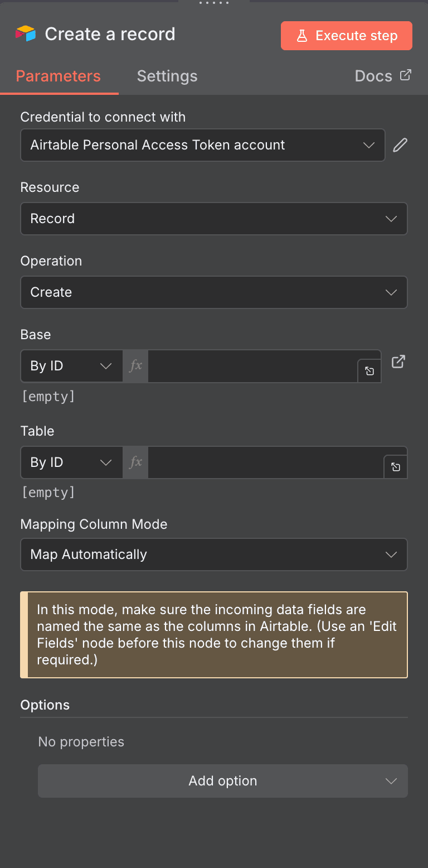Click the expression toggle icon inside Table input
The height and width of the screenshot is (868, 428).
396,467
